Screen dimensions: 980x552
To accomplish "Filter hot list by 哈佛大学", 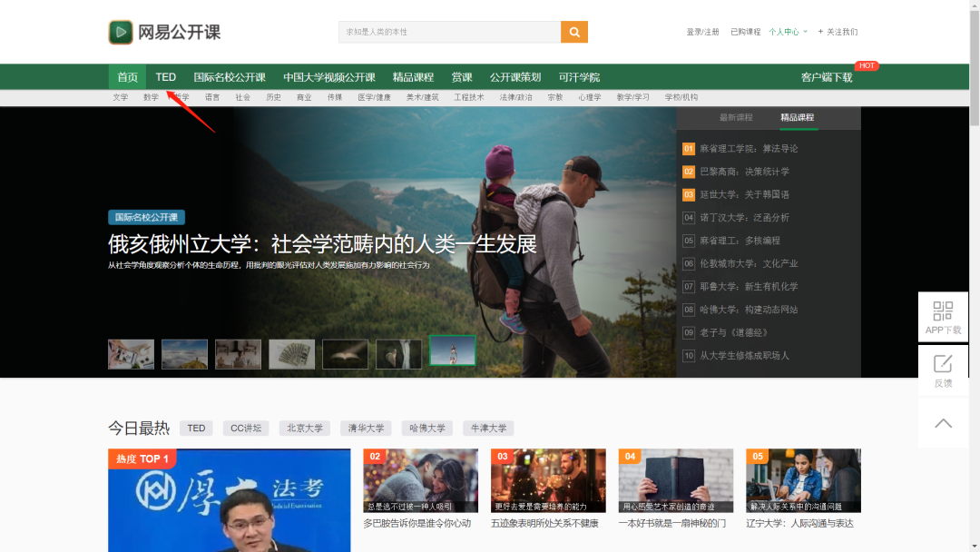I will pos(427,429).
